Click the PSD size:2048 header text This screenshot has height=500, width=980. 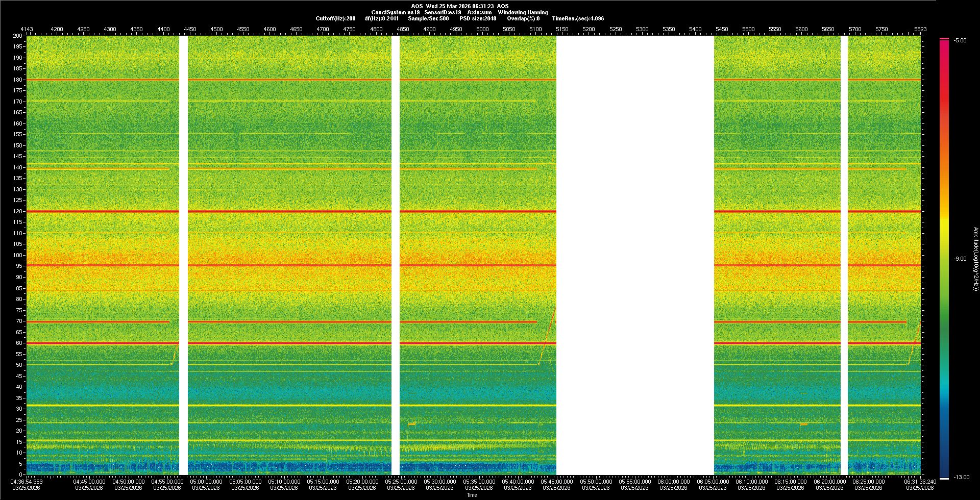tap(478, 18)
